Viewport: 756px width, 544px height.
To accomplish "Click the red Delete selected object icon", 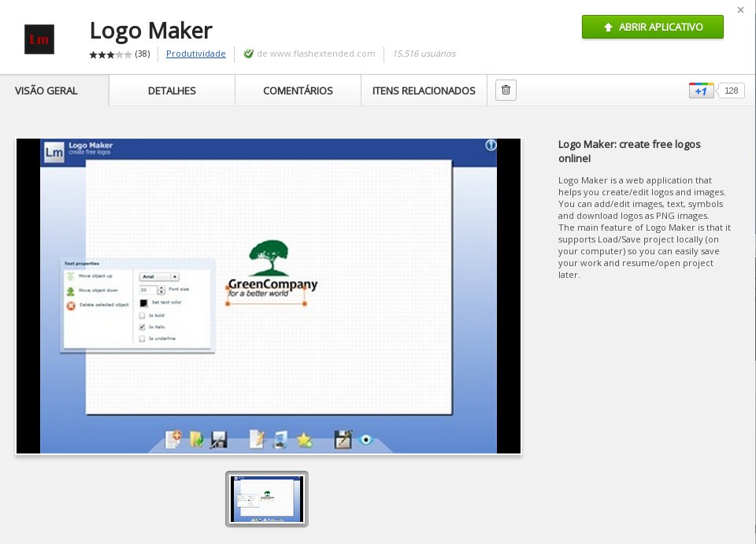I will (71, 305).
